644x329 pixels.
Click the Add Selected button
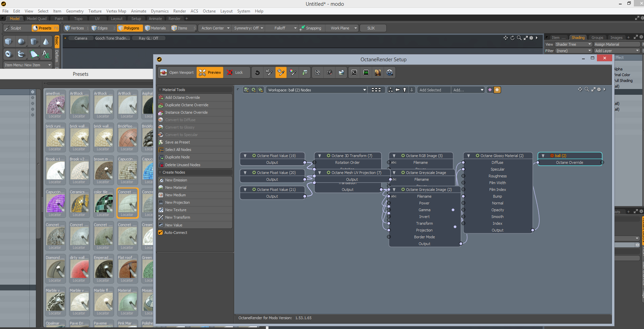click(x=434, y=90)
